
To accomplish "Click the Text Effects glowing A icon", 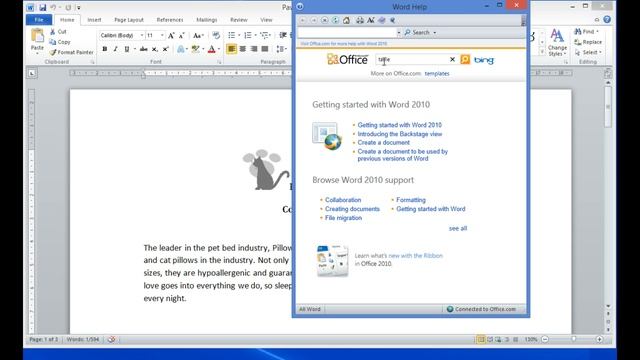I will pos(180,49).
